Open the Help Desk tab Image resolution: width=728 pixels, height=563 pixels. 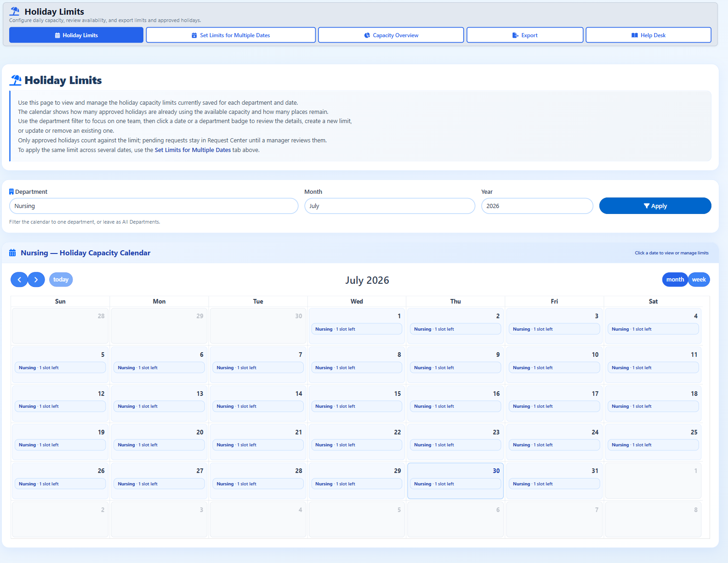tap(648, 35)
